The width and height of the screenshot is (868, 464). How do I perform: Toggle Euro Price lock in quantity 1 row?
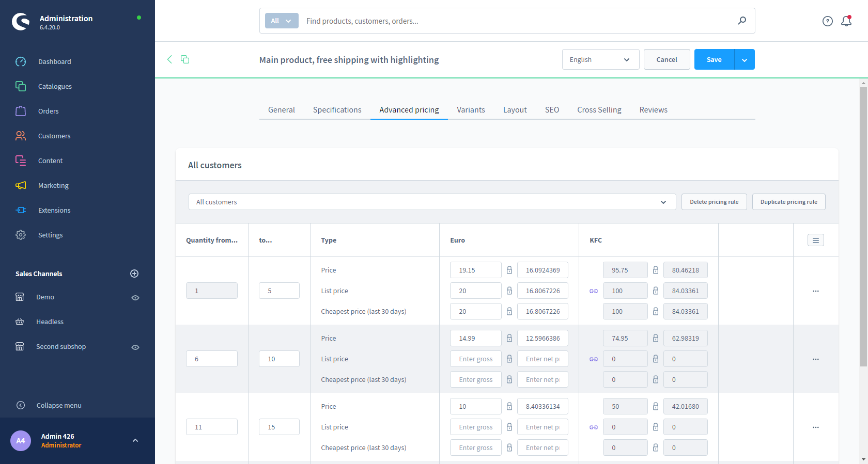[509, 270]
